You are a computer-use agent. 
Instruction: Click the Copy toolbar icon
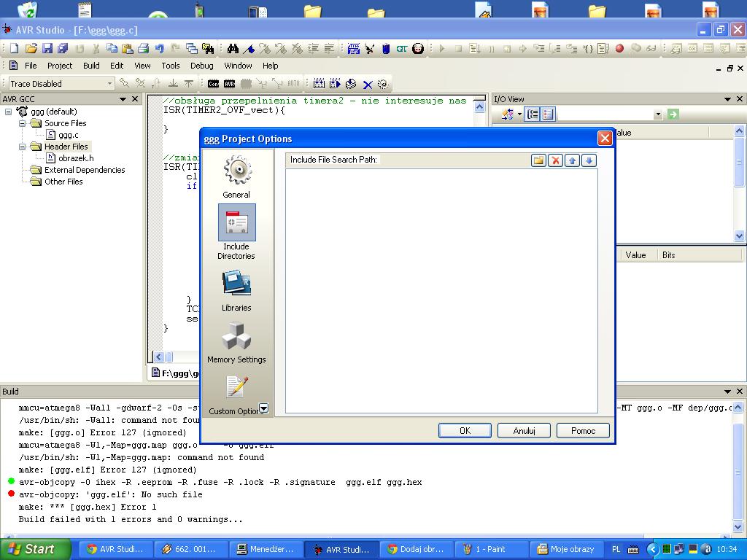click(x=112, y=48)
